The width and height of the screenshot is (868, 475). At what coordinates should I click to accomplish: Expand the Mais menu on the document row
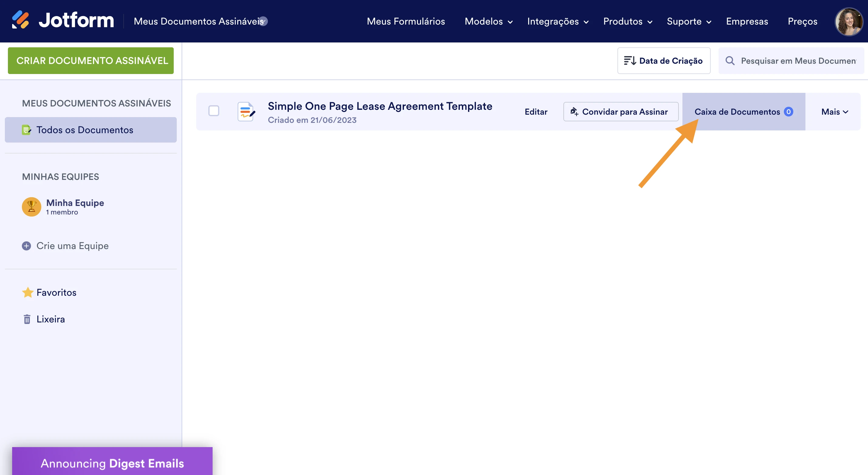834,111
